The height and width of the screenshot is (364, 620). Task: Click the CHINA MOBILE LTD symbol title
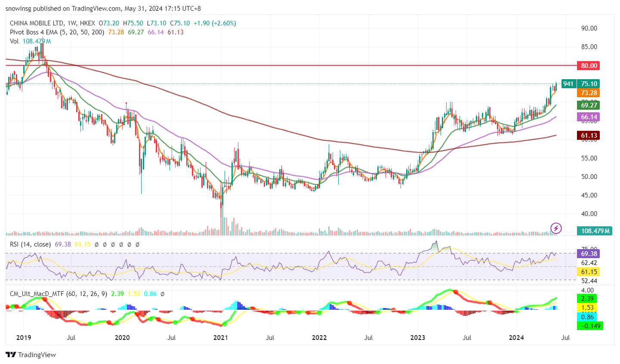pyautogui.click(x=37, y=23)
